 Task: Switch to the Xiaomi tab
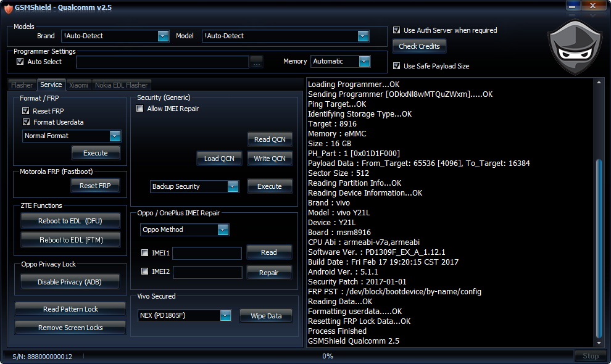tap(79, 85)
